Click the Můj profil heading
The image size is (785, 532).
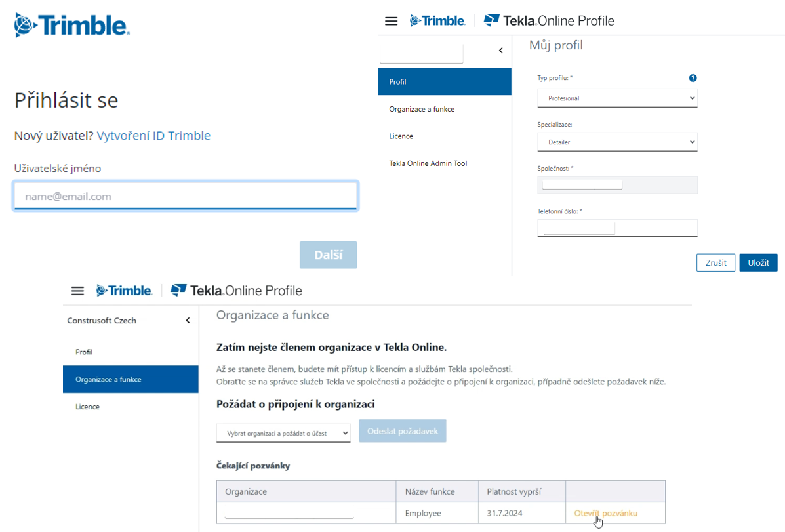[x=555, y=45]
